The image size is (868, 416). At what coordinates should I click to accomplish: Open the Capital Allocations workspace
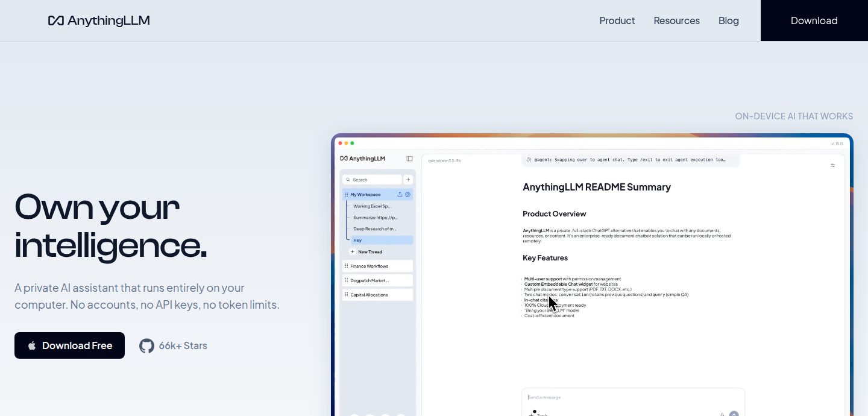[378, 295]
